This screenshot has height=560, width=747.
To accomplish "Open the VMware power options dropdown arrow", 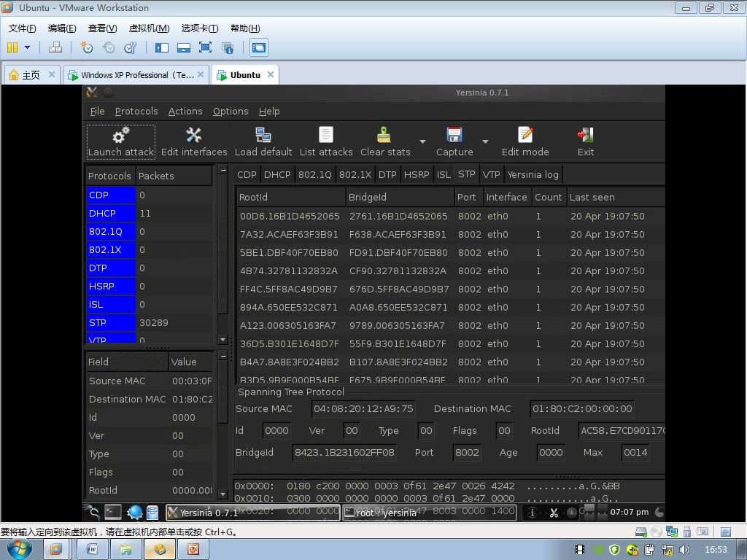I will [x=27, y=47].
